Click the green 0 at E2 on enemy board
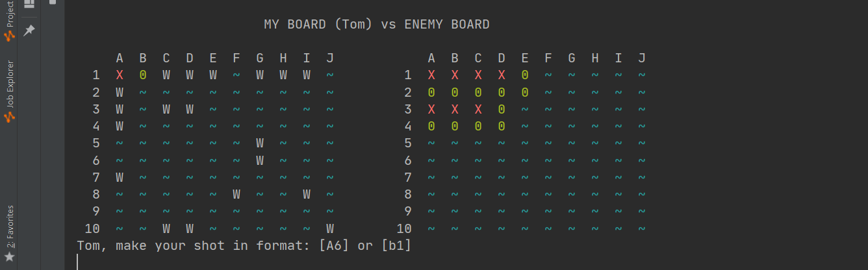 click(x=525, y=92)
